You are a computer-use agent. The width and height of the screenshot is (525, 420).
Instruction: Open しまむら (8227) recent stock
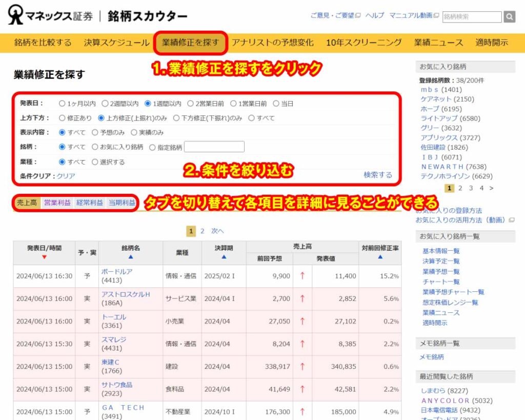445,391
